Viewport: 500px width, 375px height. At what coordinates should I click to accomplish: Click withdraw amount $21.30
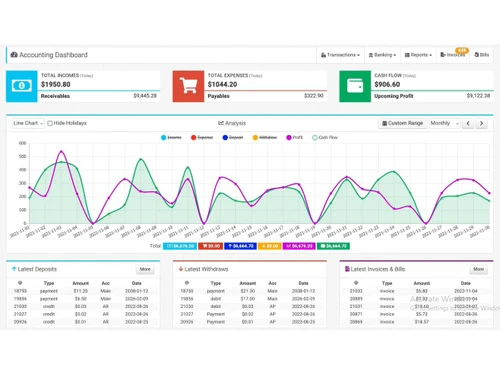248,291
